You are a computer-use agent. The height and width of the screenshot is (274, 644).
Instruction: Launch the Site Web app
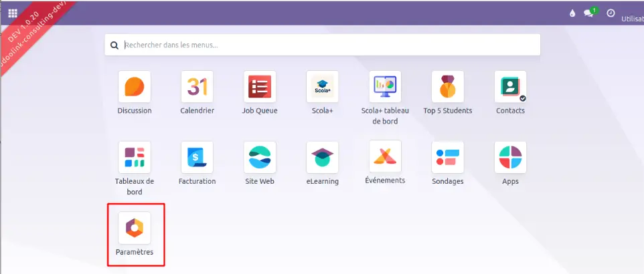click(x=260, y=156)
